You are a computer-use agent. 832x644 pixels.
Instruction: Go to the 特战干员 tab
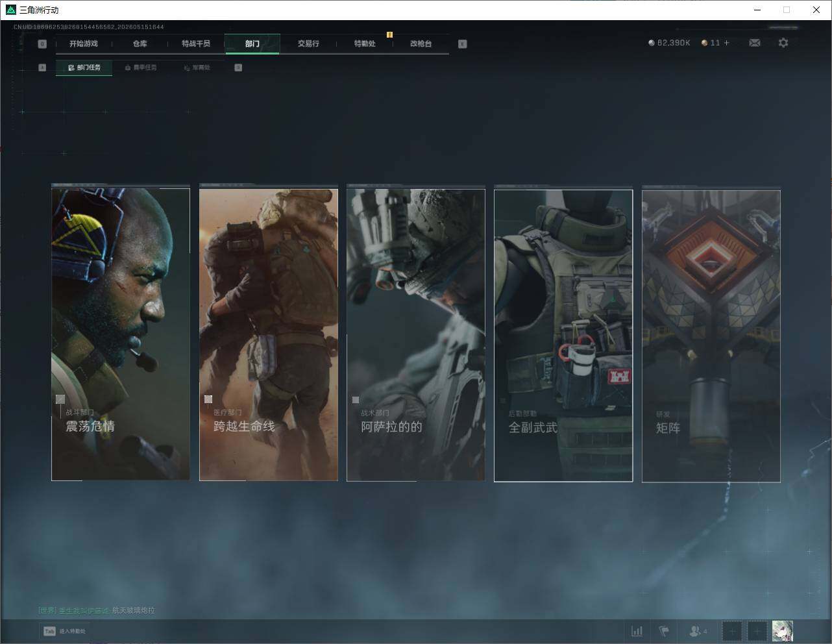click(196, 43)
